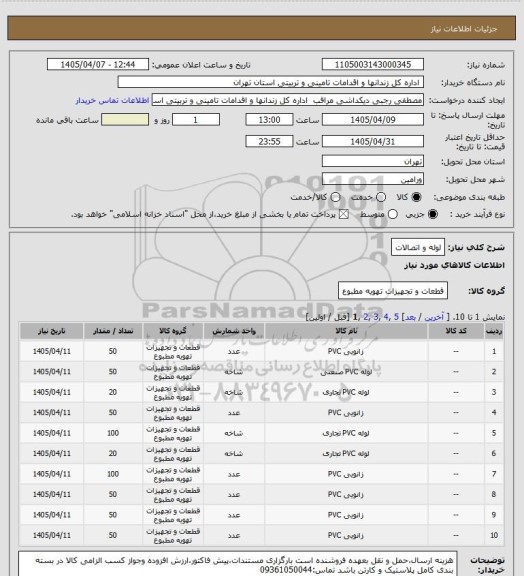Click the goods group cell in row 4
Viewport: 524px width, 576px height.
pos(173,413)
